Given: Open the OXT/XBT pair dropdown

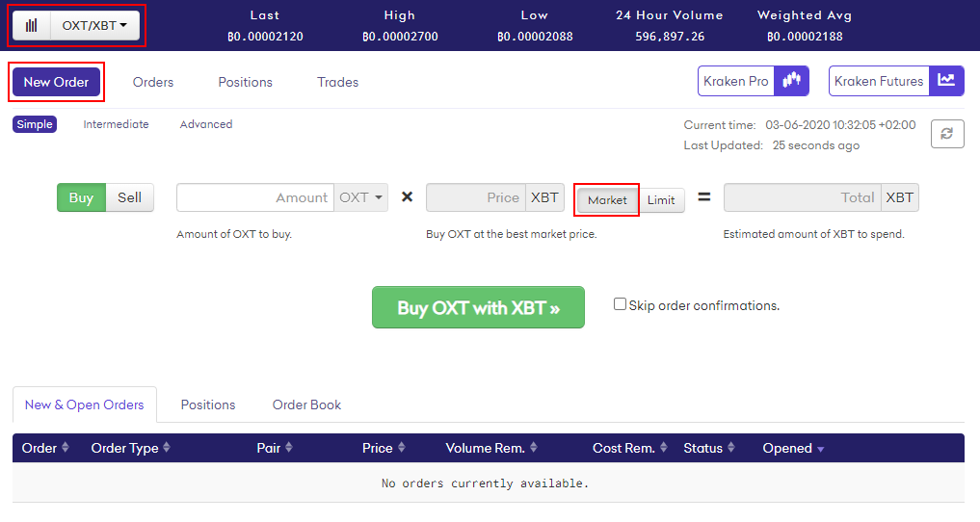Looking at the screenshot, I should coord(94,26).
